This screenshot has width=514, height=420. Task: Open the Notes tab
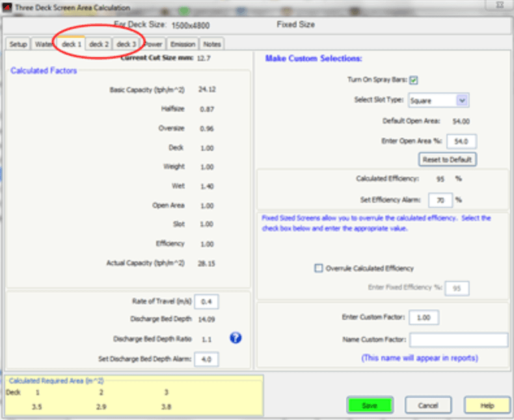click(212, 44)
